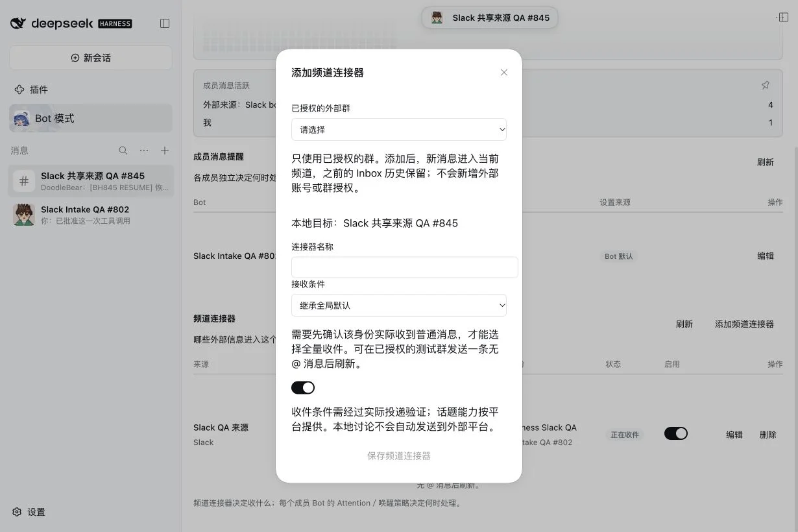The height and width of the screenshot is (532, 798).
Task: Click 编辑 for Slack Intake QA #802 row
Action: click(x=766, y=256)
